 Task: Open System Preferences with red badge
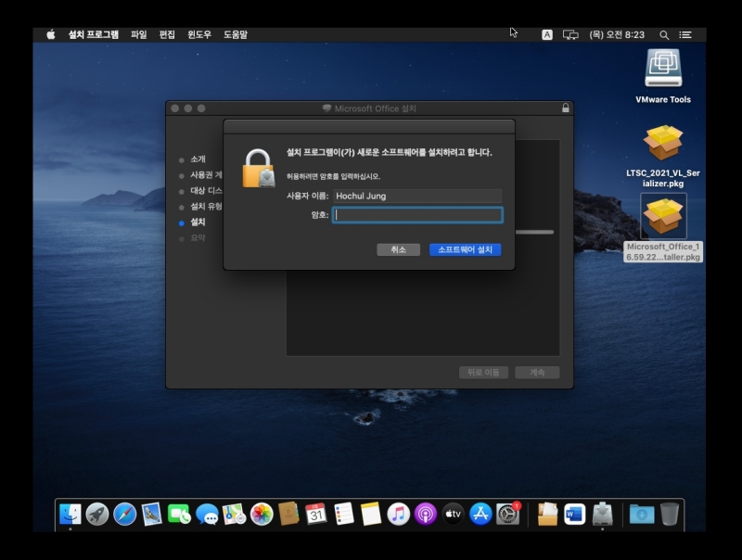point(507,515)
